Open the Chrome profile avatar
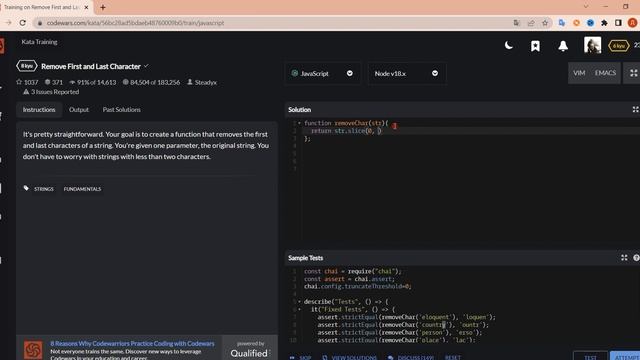This screenshot has width=640, height=360. click(x=632, y=23)
